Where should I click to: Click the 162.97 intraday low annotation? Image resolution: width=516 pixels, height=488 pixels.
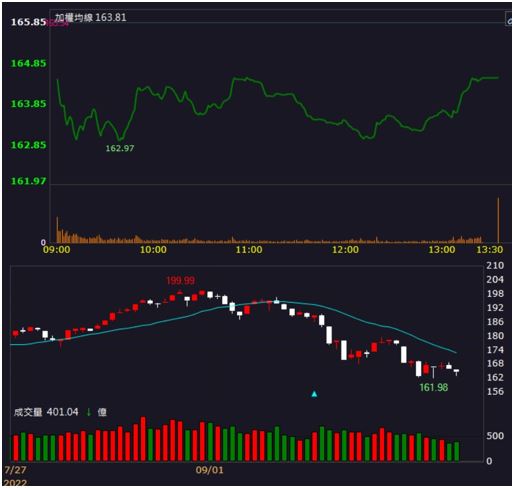[x=120, y=148]
